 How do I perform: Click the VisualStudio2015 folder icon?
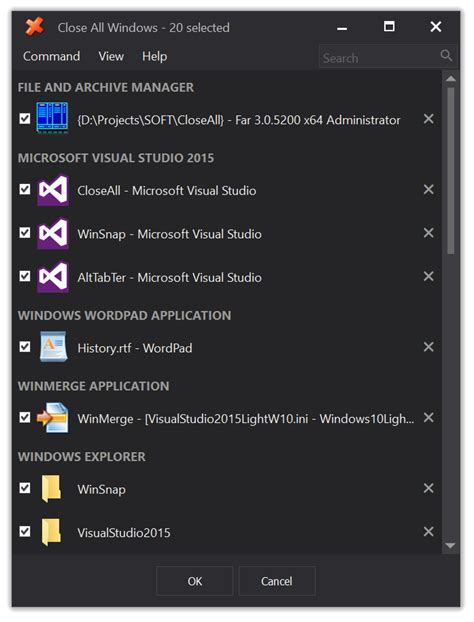point(52,532)
